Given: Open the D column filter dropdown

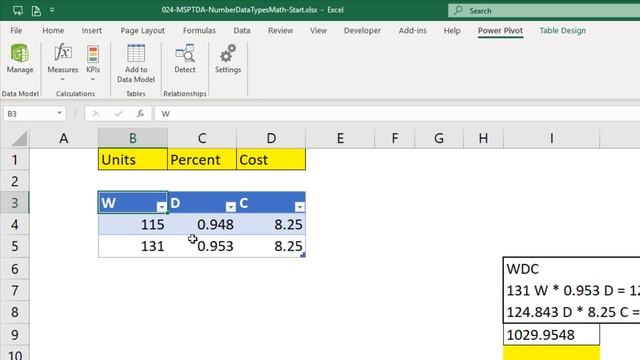Looking at the screenshot, I should tap(231, 207).
